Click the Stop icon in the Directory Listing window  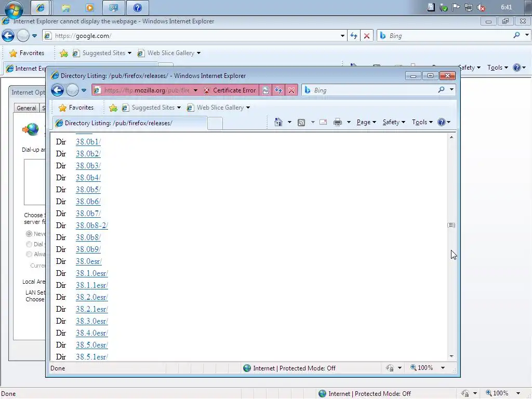[291, 90]
